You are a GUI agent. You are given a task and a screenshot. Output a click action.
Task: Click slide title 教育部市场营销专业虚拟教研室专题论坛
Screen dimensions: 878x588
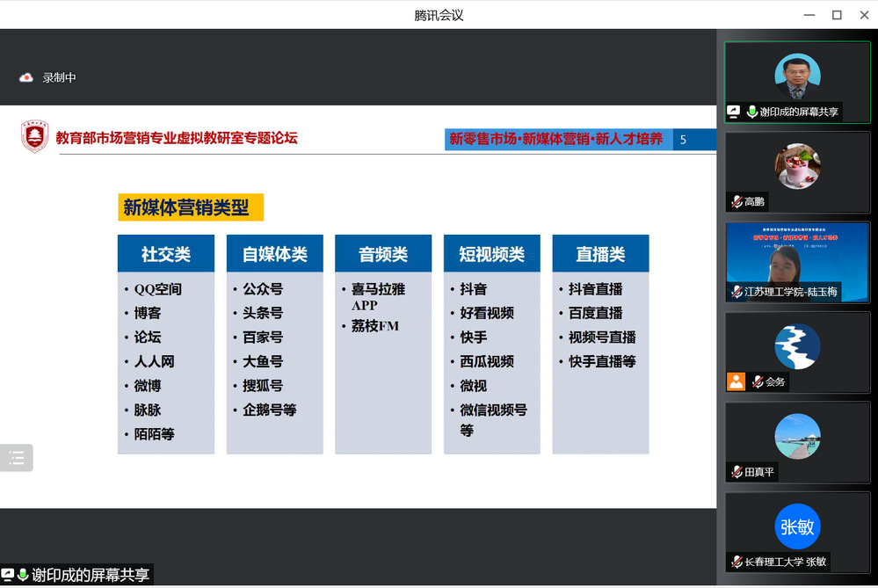click(x=177, y=138)
